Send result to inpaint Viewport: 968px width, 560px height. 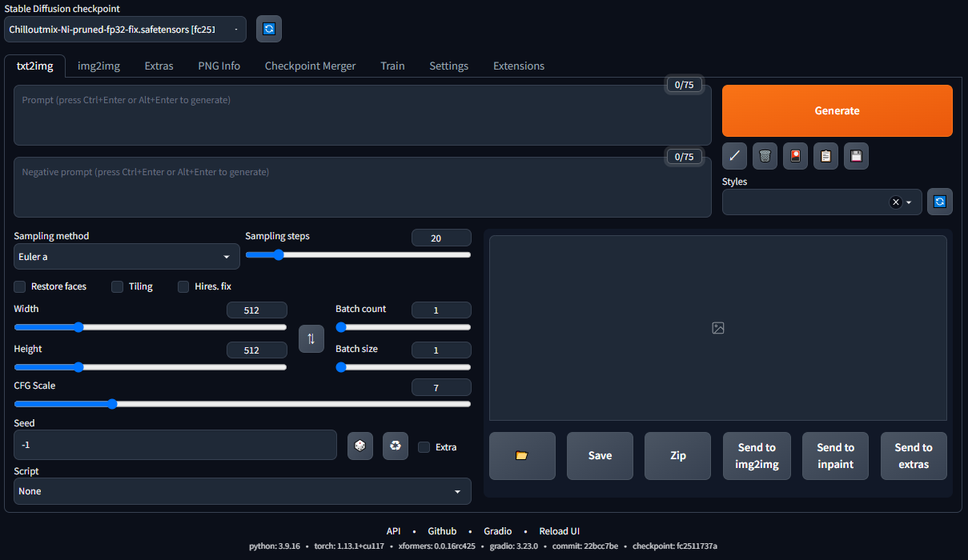coord(835,455)
